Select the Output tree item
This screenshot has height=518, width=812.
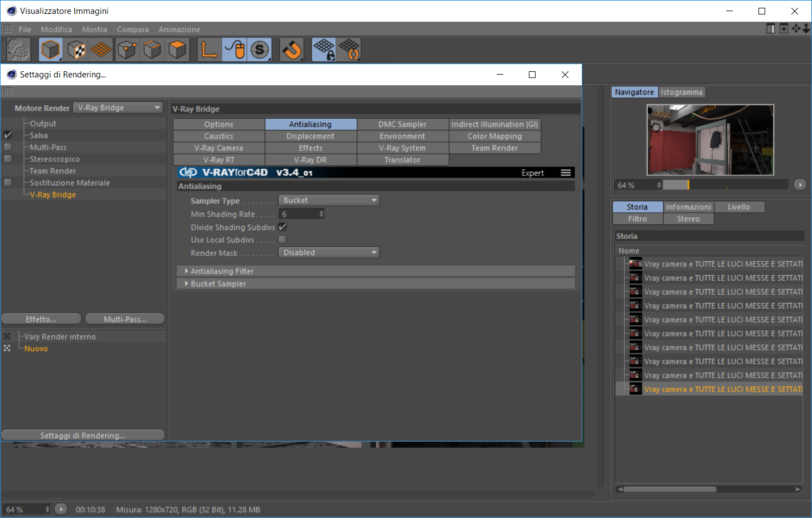pyautogui.click(x=43, y=123)
